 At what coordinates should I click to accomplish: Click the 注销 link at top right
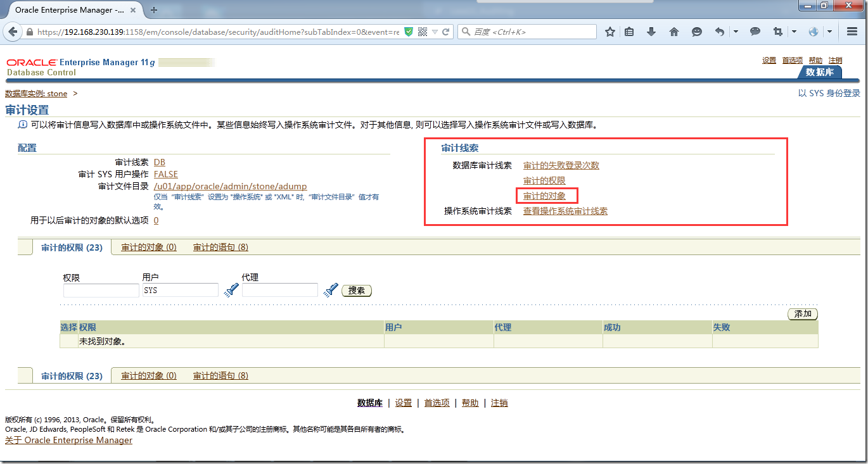[x=835, y=60]
